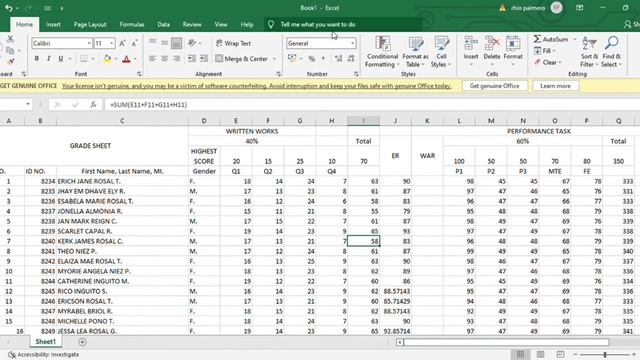Screen dimensions: 640x360
Task: Click the Learn more button
Action: pyautogui.click(x=555, y=86)
